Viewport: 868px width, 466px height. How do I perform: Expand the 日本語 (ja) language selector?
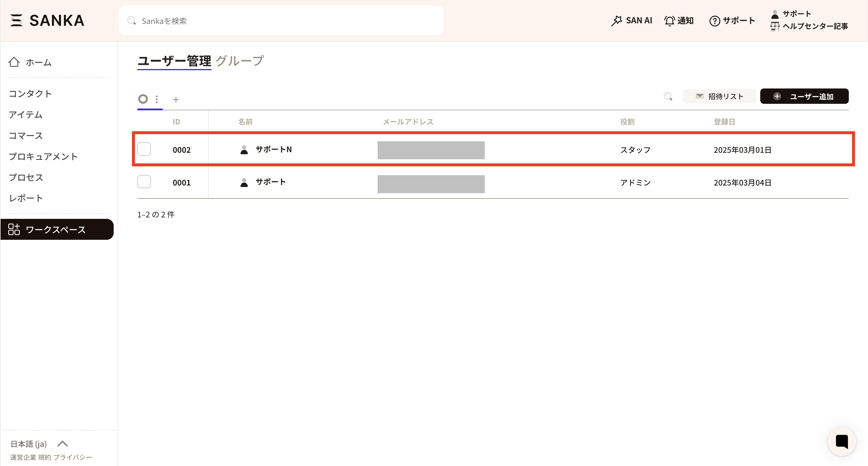click(39, 444)
